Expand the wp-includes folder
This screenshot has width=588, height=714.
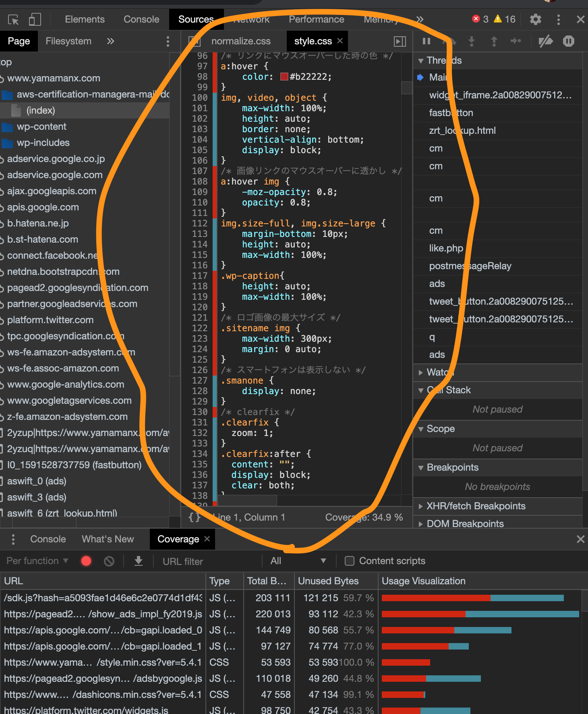click(x=85, y=143)
